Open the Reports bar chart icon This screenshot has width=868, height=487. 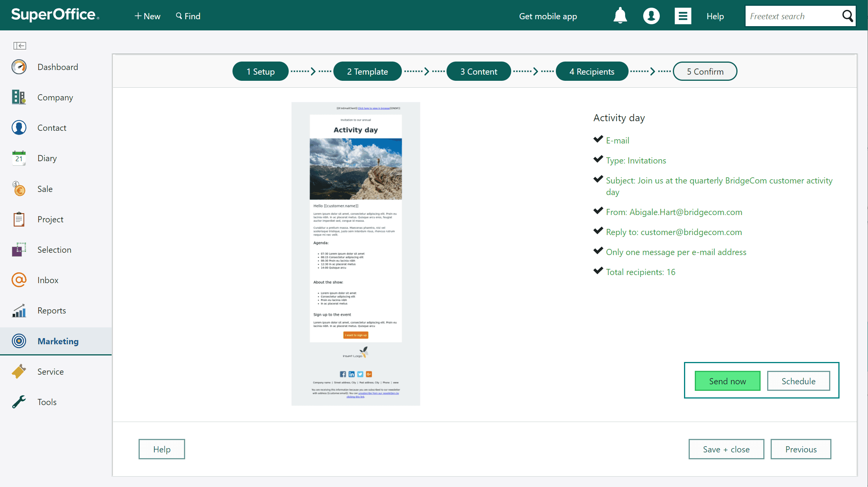(x=19, y=310)
